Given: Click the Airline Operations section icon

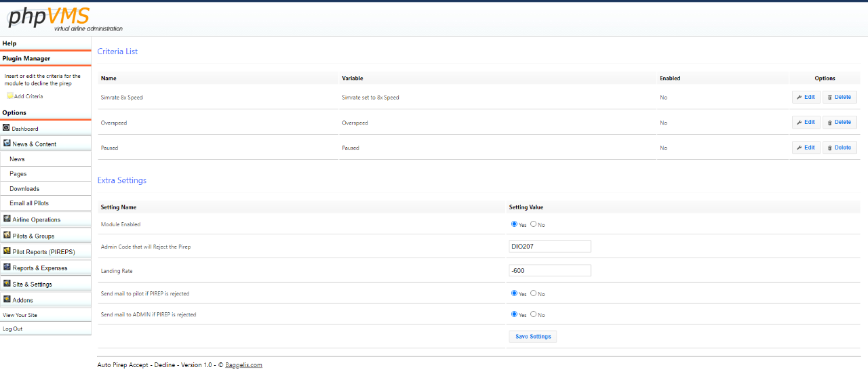Looking at the screenshot, I should pos(7,219).
